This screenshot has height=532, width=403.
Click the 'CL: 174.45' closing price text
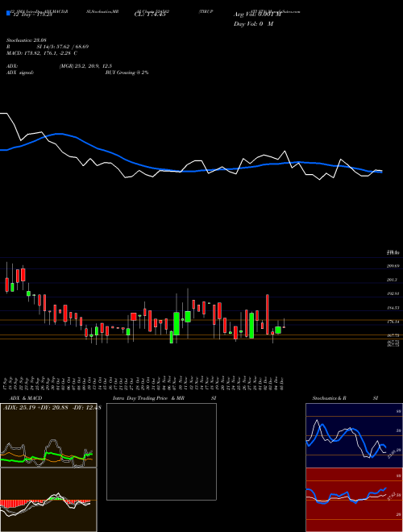point(150,15)
